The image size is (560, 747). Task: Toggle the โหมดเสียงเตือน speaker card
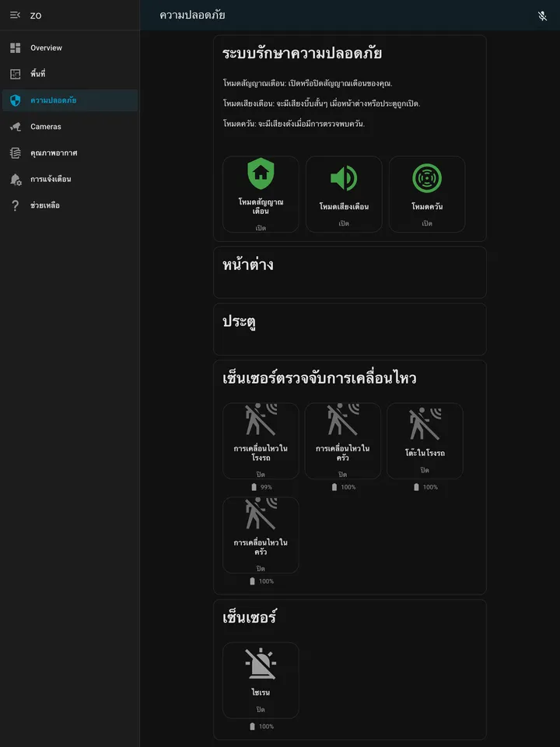[x=344, y=195]
